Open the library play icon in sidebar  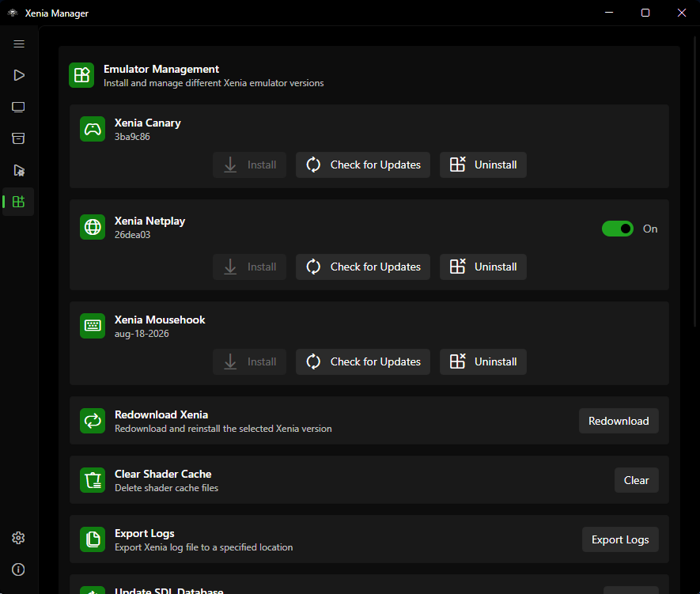[19, 75]
